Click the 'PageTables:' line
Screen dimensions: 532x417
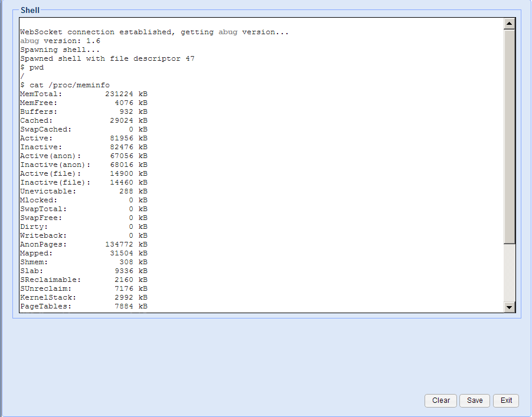point(84,306)
